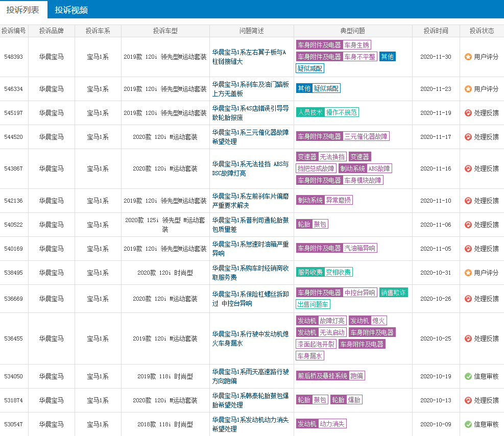Click the 信息审核 check icon for complaint 530547
The height and width of the screenshot is (436, 504).
point(468,424)
